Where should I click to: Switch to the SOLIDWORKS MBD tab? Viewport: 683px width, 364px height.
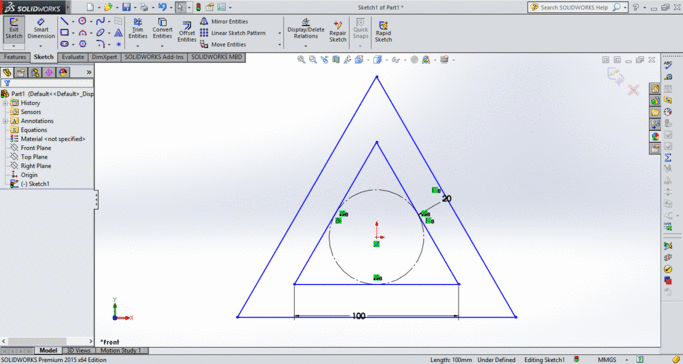[x=216, y=57]
